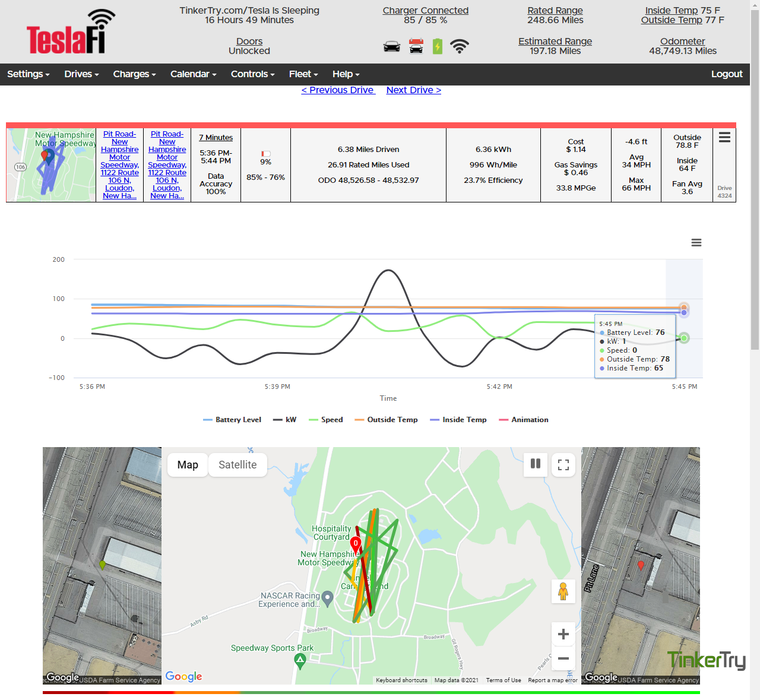Expand the Settings dropdown menu
Viewport: 760px width, 700px height.
click(x=28, y=74)
